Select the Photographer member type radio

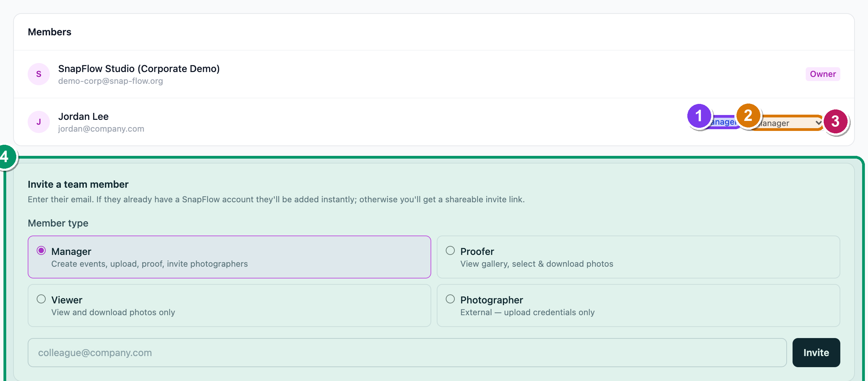[450, 299]
